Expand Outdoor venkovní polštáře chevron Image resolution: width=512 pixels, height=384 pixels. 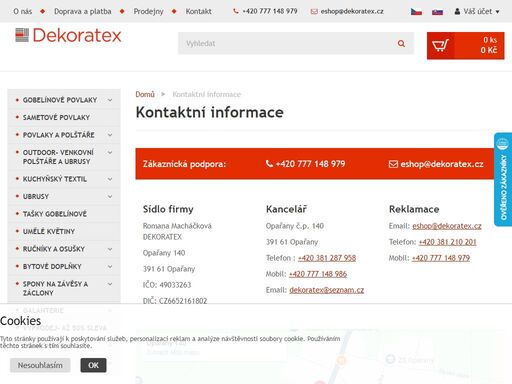coord(110,152)
